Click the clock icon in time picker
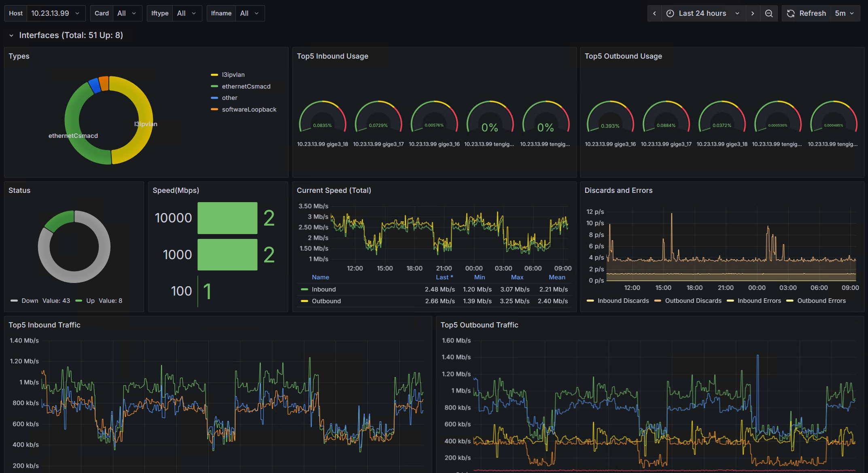The height and width of the screenshot is (473, 868). click(670, 13)
